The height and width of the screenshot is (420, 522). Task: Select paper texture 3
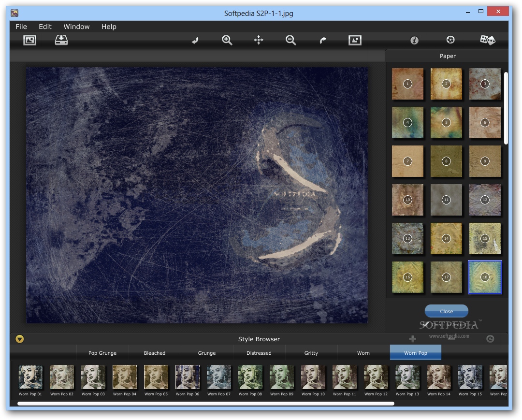tap(485, 84)
